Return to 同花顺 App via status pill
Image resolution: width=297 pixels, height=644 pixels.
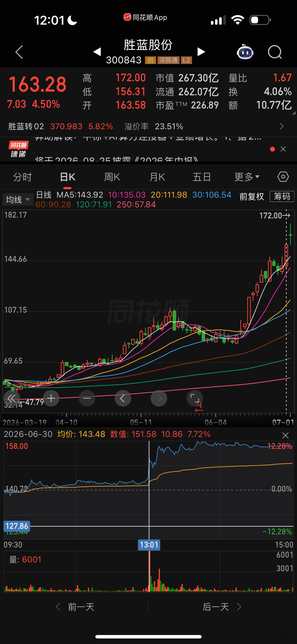[145, 17]
